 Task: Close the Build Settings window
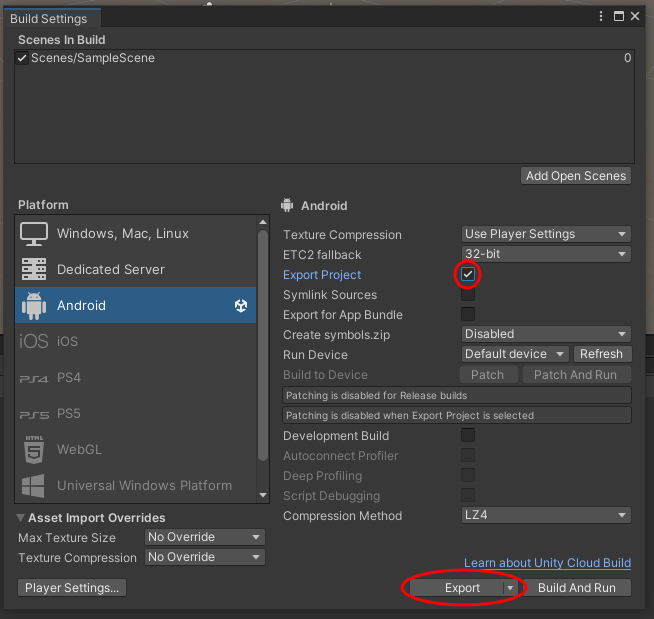point(635,16)
